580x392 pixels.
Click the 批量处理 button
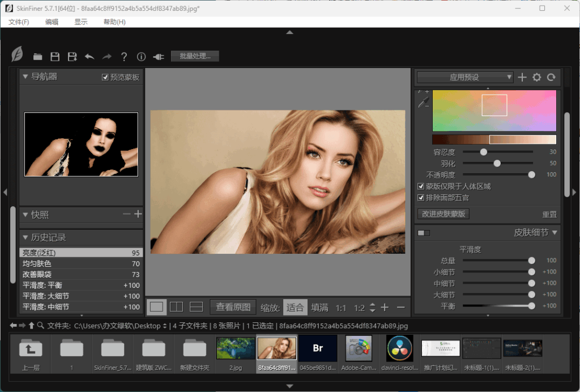195,56
